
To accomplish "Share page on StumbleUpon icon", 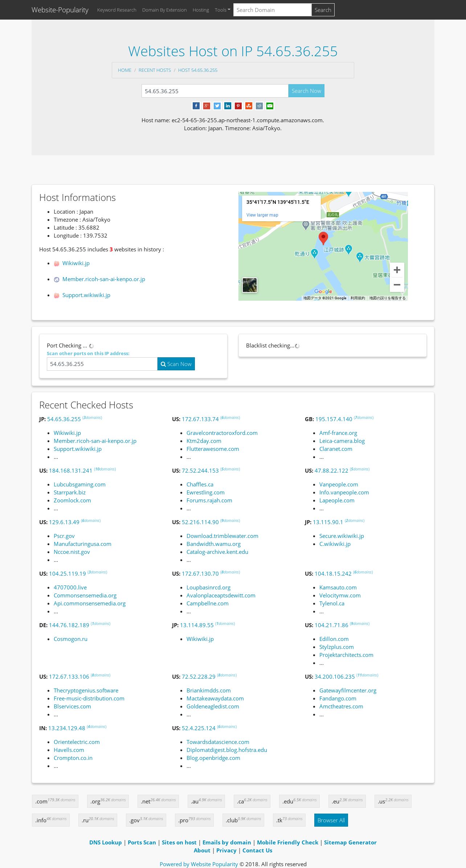I will 249,106.
